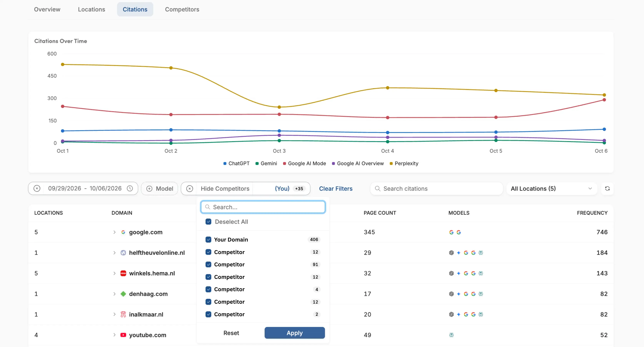Click the inalkmaar.nl favicon
This screenshot has width=644, height=347.
click(123, 314)
